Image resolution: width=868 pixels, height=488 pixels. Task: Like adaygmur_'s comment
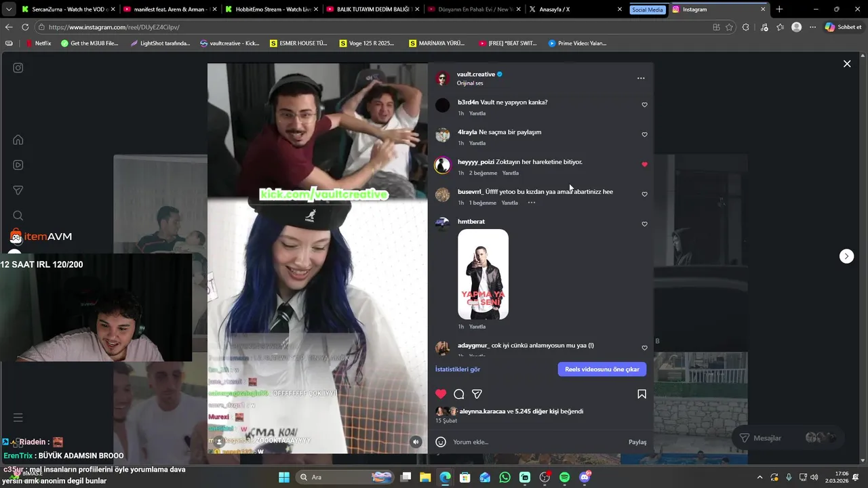pyautogui.click(x=644, y=348)
